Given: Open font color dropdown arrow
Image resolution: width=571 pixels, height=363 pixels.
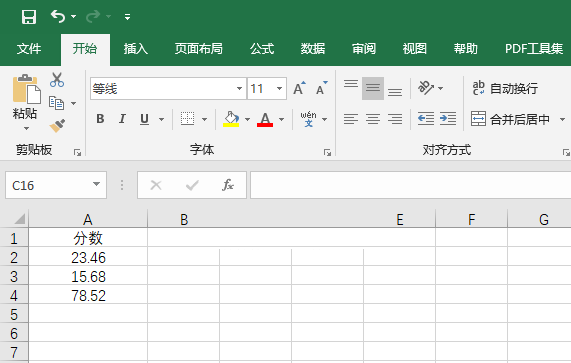Looking at the screenshot, I should (281, 119).
